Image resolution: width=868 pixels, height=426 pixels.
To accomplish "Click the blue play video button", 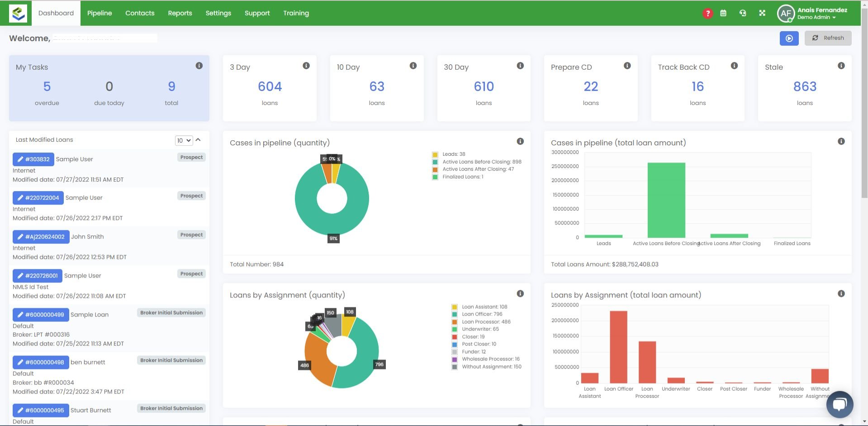I will pos(789,38).
